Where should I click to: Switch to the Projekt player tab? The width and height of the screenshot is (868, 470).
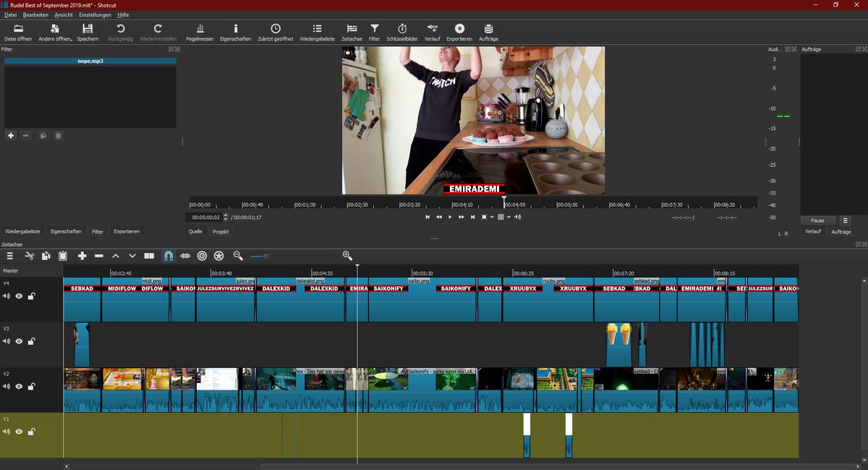(x=221, y=231)
